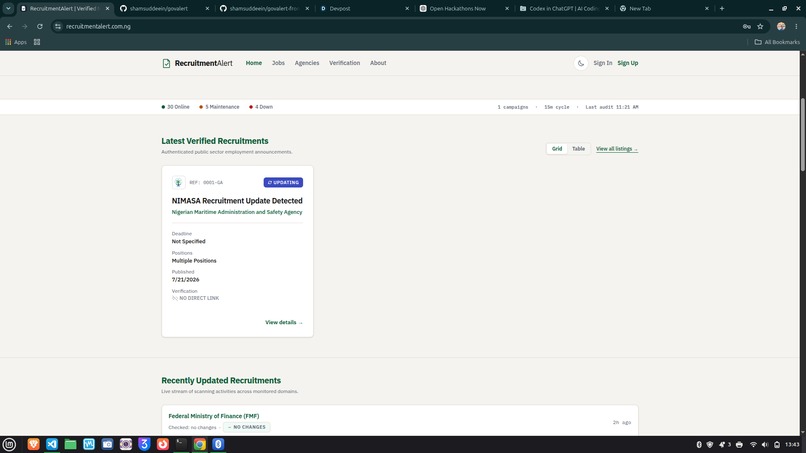This screenshot has width=806, height=453.
Task: Click the 30 Online status indicator
Action: (x=175, y=107)
